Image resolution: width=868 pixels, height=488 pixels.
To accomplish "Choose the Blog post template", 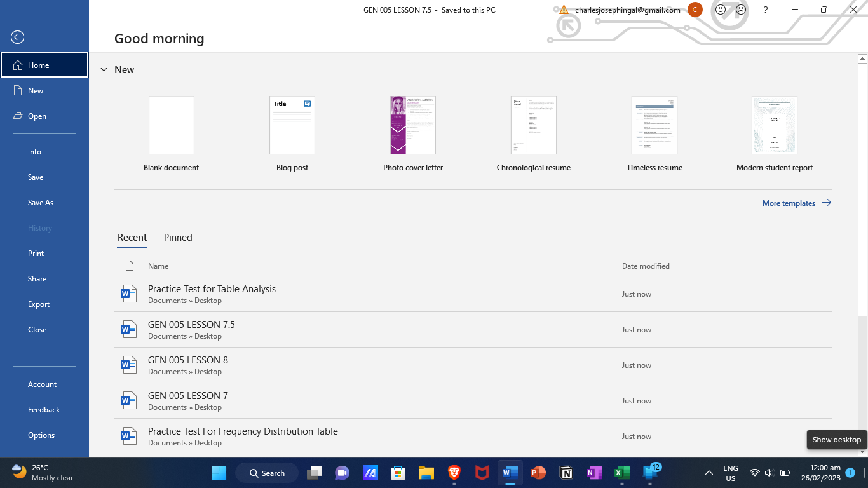I will pyautogui.click(x=292, y=133).
